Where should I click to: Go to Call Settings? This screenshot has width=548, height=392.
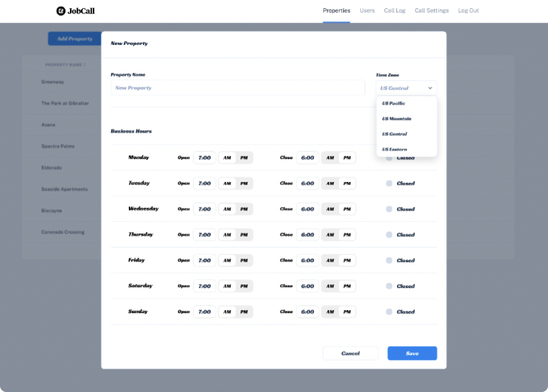pyautogui.click(x=432, y=10)
